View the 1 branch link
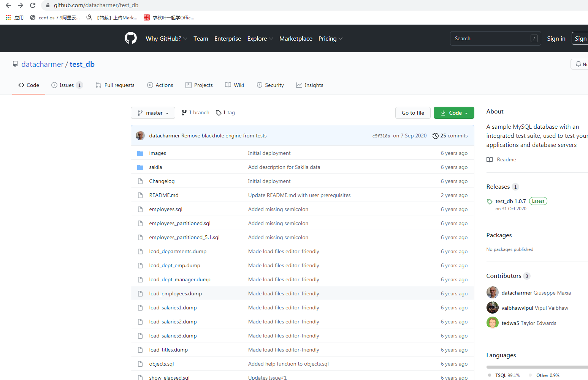 point(195,113)
